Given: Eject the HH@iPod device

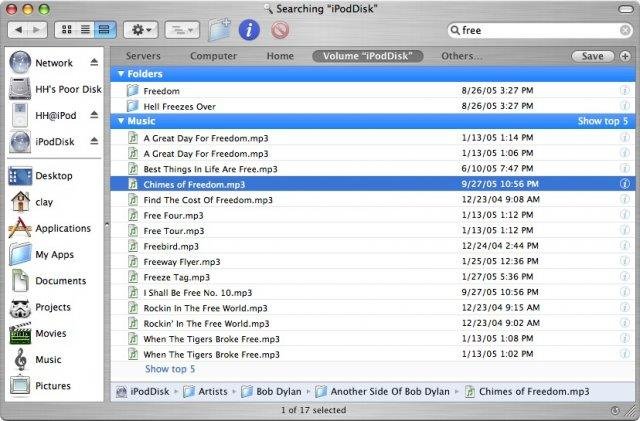Looking at the screenshot, I should [94, 115].
